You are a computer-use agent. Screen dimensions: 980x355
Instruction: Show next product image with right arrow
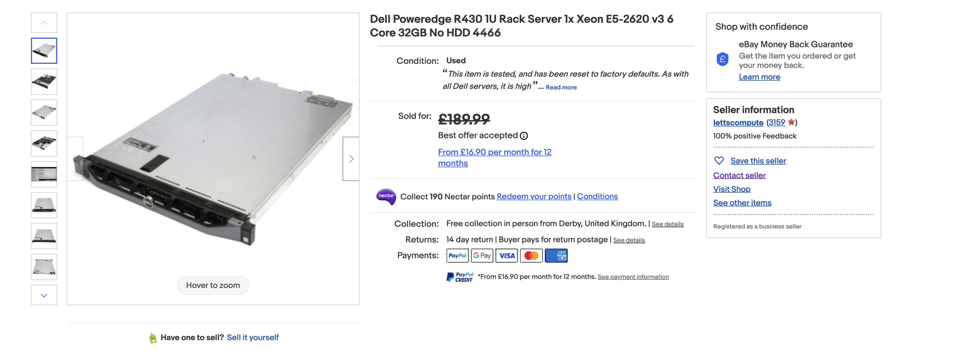click(x=351, y=159)
